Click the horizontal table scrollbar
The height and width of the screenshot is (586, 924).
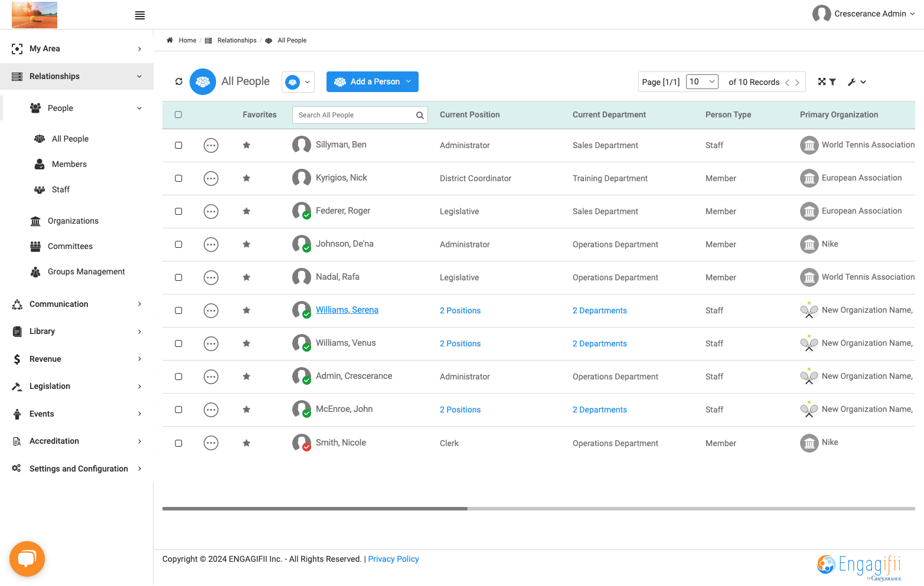tap(538, 508)
